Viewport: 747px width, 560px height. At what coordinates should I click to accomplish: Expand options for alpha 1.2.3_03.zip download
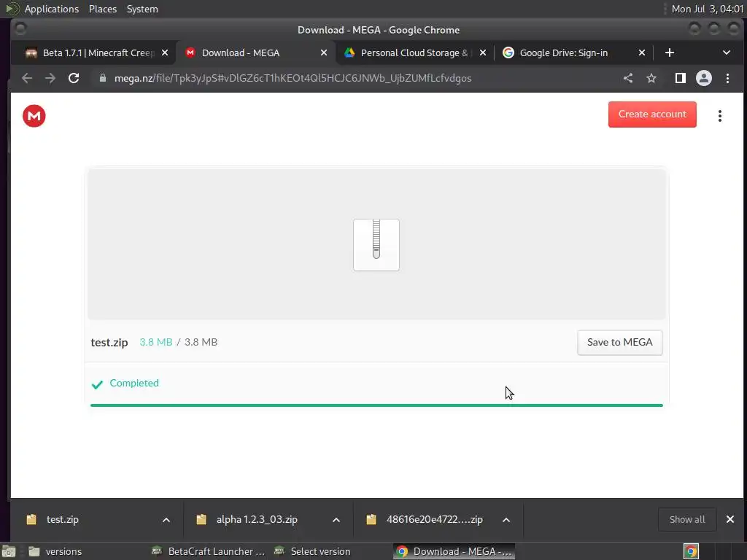pyautogui.click(x=336, y=519)
